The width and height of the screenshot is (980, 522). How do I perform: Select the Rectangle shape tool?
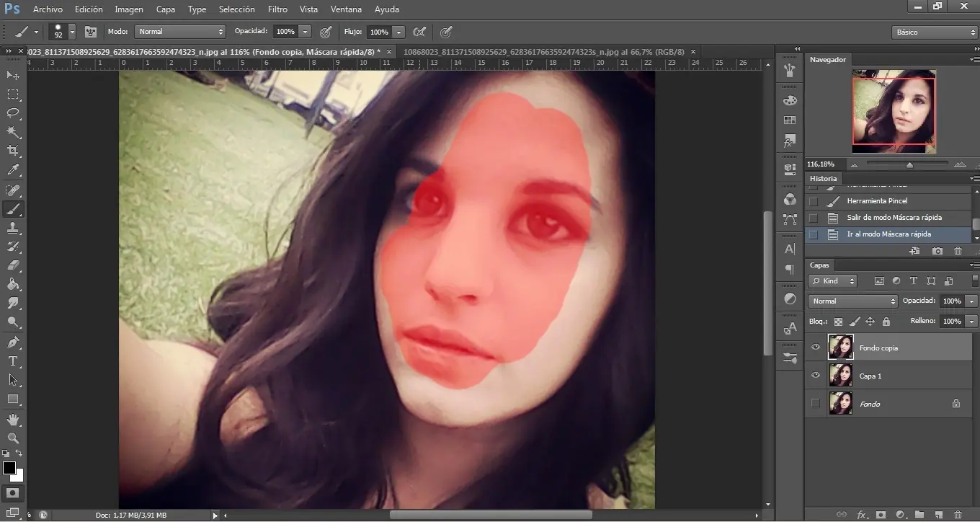13,399
